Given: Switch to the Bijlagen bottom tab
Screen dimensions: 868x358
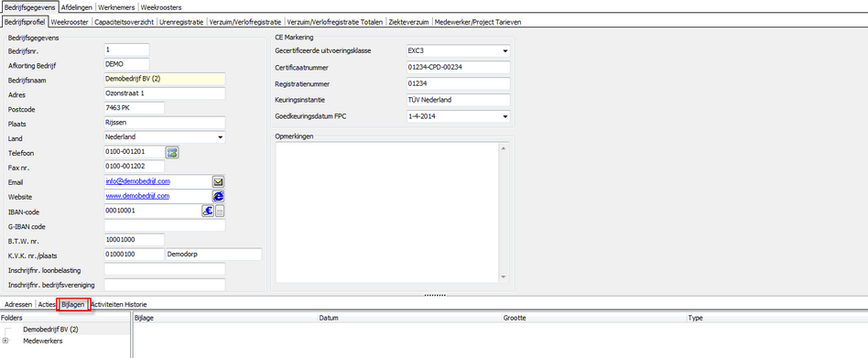Looking at the screenshot, I should tap(73, 304).
